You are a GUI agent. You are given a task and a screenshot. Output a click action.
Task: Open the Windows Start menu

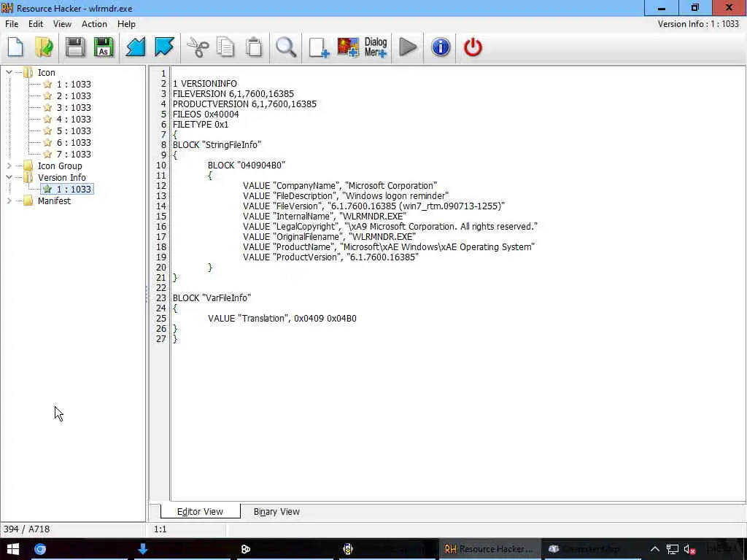(x=13, y=549)
